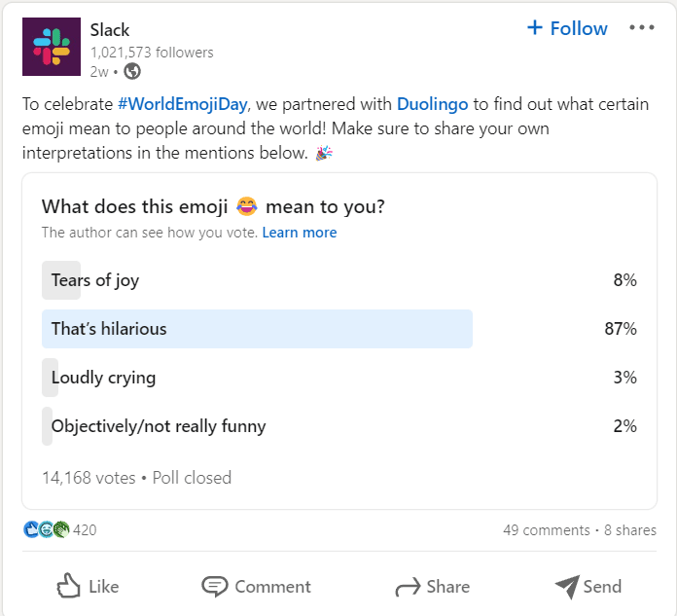Click the Comment speech bubble icon
The height and width of the screenshot is (616, 677).
[x=215, y=586]
